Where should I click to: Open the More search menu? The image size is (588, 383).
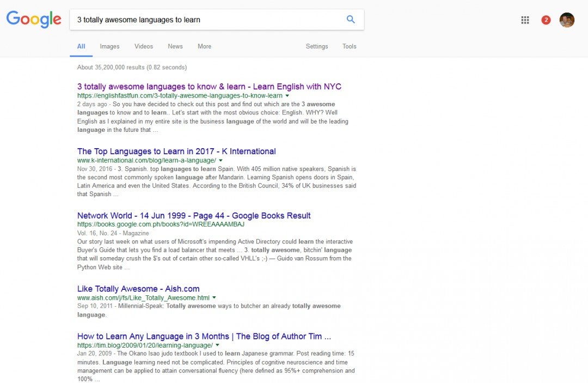(204, 46)
